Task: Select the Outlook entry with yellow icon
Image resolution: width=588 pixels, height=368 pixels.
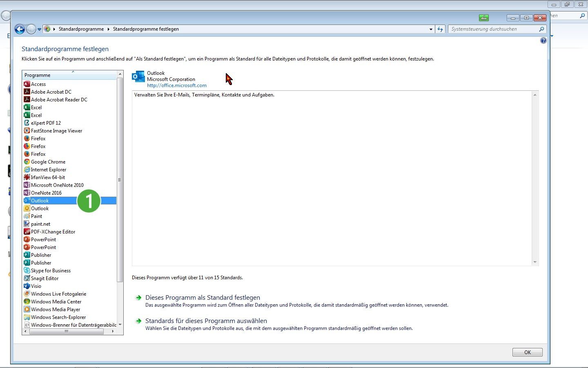Action: pos(70,209)
